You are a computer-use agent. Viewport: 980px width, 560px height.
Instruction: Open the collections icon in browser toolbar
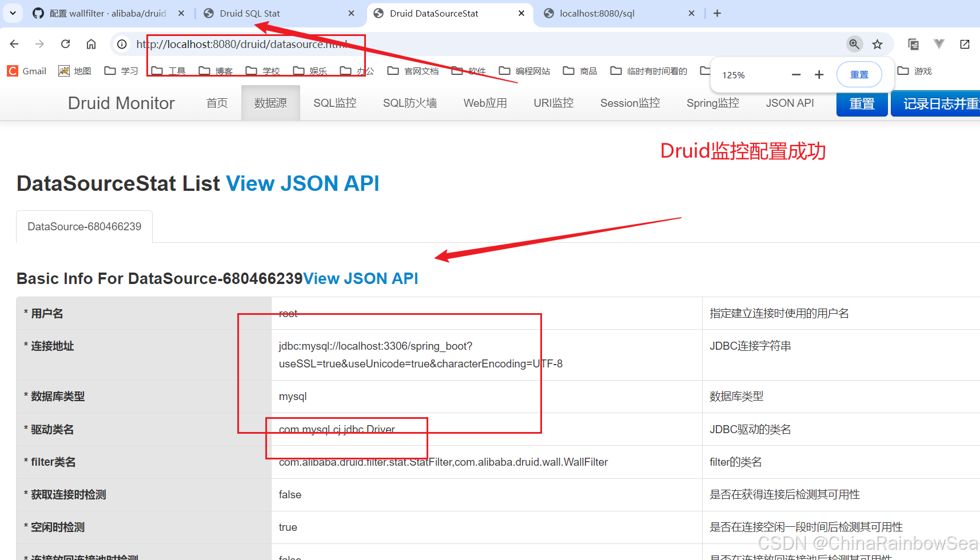pos(913,44)
